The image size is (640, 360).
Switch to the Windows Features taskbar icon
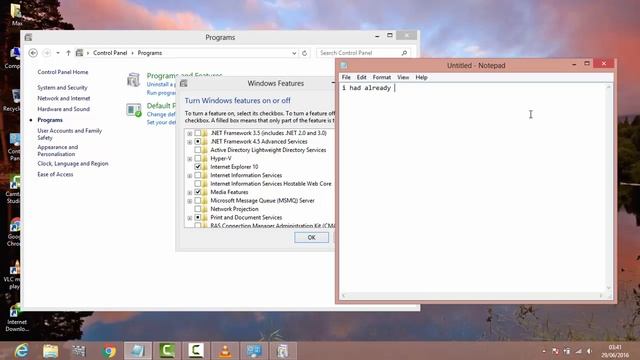[x=283, y=351]
